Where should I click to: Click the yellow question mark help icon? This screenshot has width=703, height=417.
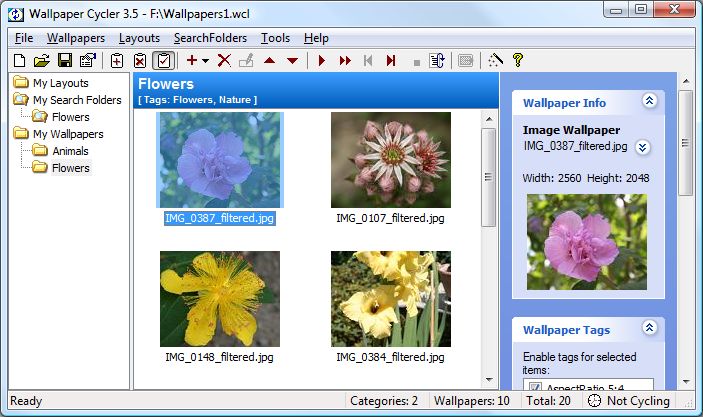[x=517, y=61]
